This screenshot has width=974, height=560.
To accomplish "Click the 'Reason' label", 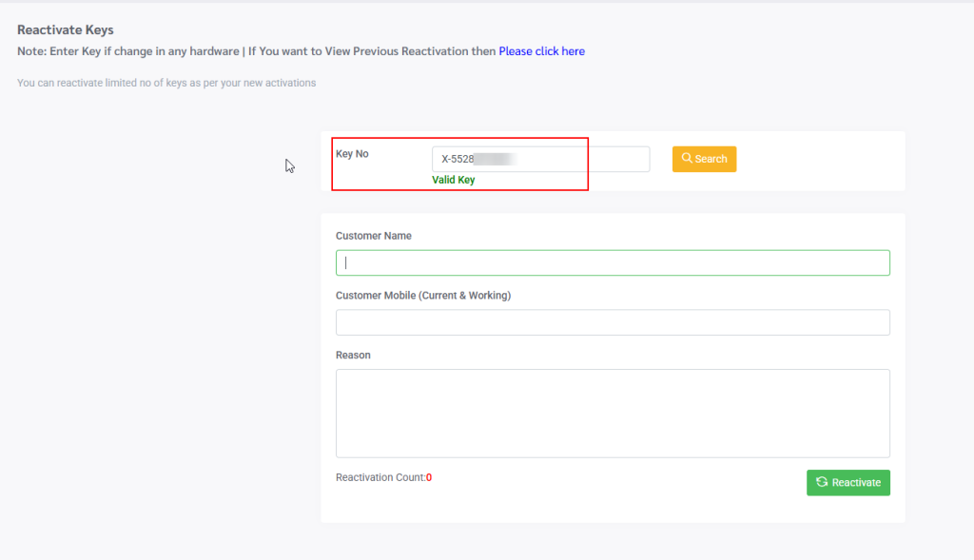I will point(353,355).
